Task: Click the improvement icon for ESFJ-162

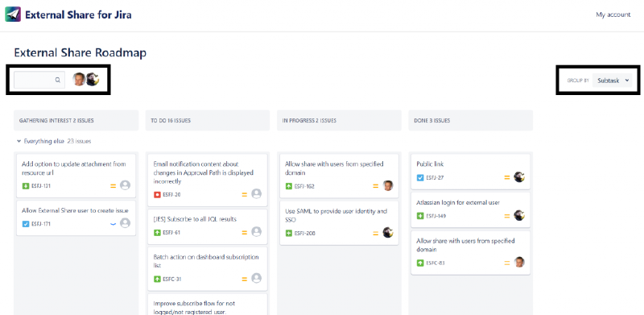Action: click(288, 186)
